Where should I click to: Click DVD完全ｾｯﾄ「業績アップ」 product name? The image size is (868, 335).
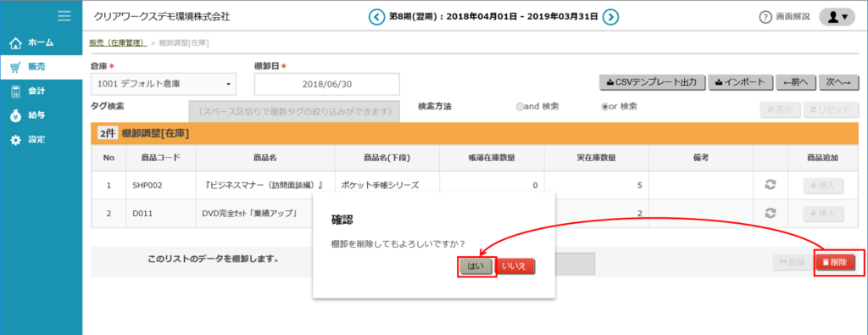(x=251, y=214)
